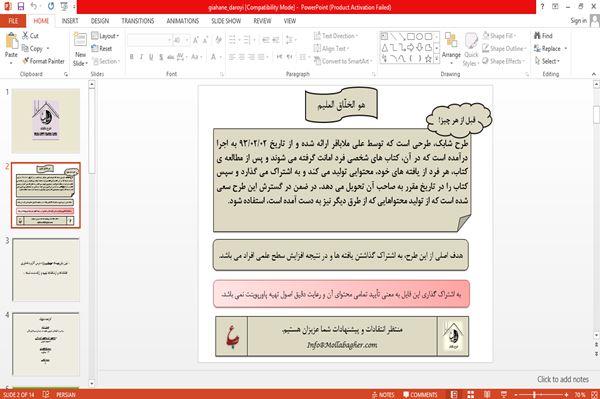Click Sign in link
The height and width of the screenshot is (399, 600).
(578, 21)
